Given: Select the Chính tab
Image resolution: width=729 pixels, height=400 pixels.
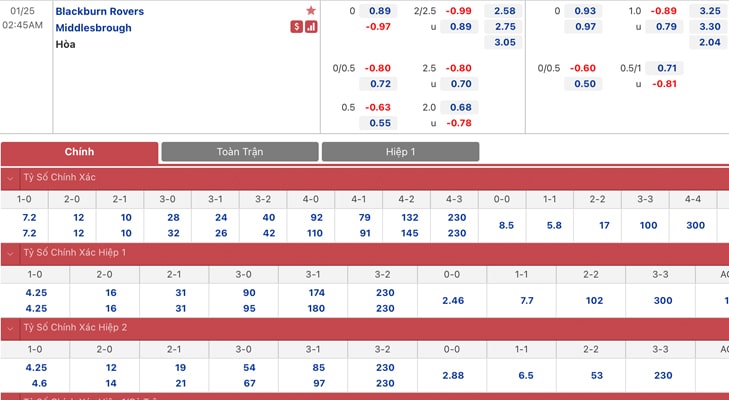Looking at the screenshot, I should 80,153.
